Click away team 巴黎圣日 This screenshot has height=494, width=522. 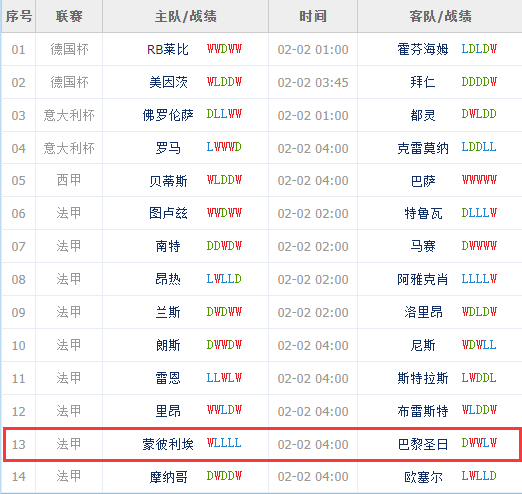click(423, 444)
